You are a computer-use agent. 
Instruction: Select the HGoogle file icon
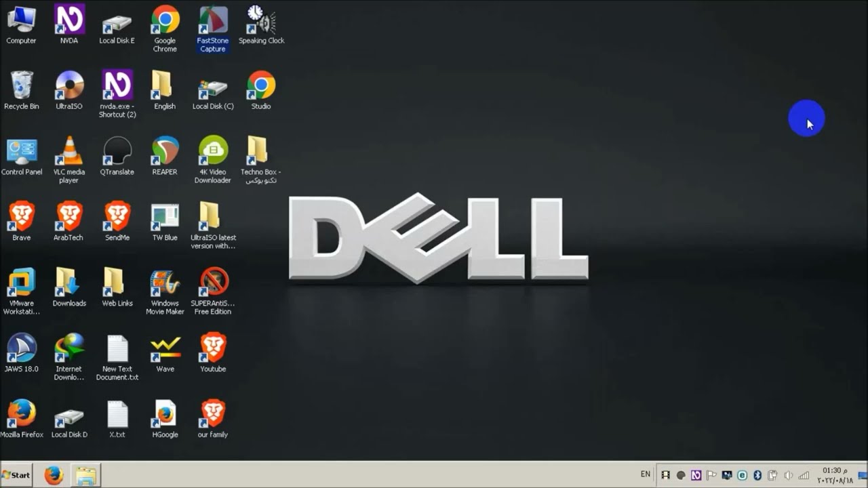pos(165,420)
